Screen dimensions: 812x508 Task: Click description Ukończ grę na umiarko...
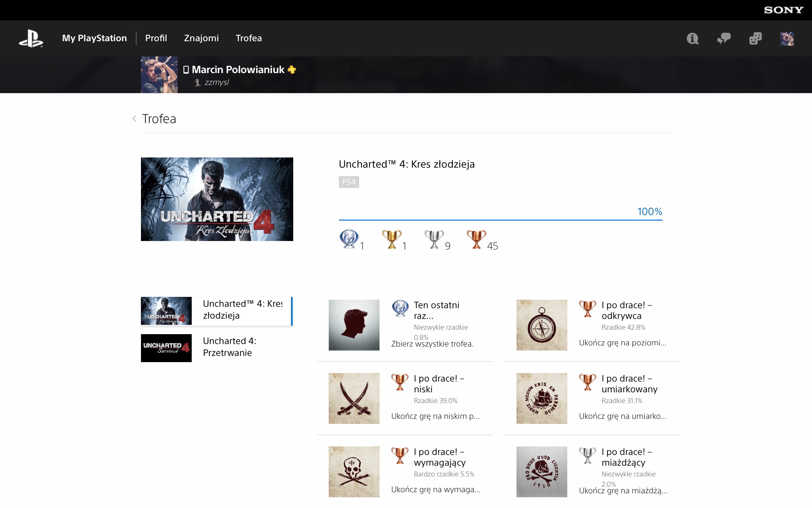623,416
